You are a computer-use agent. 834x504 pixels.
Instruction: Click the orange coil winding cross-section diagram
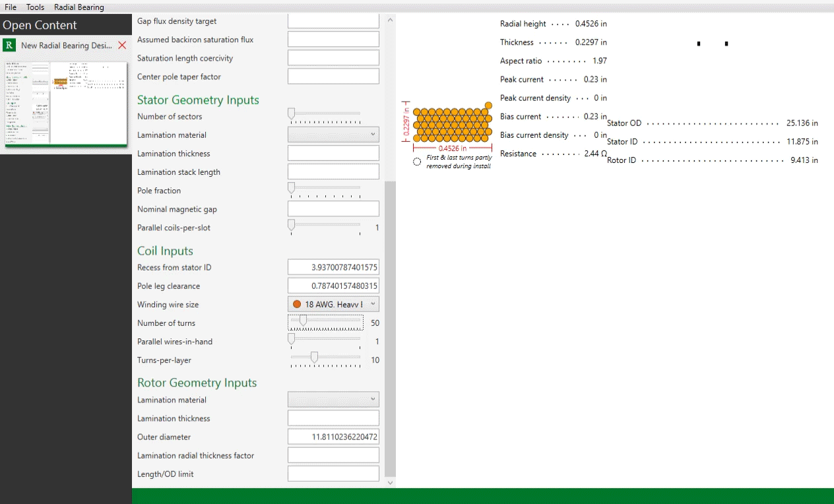(453, 122)
